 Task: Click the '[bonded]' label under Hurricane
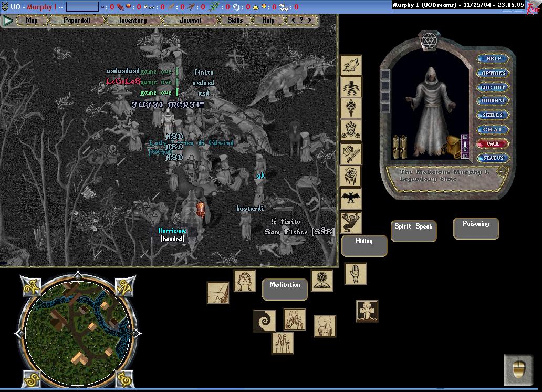[172, 239]
